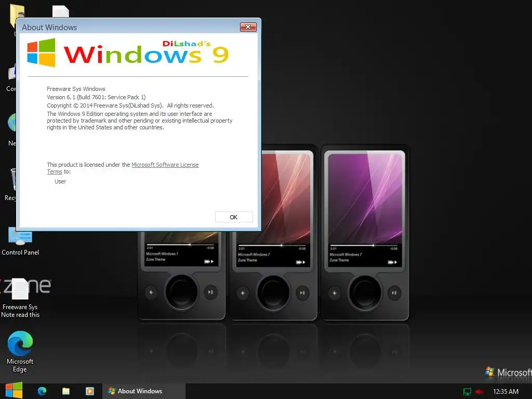Click the Copyright 2014 Freeware Sys line
532x399 pixels.
click(130, 105)
